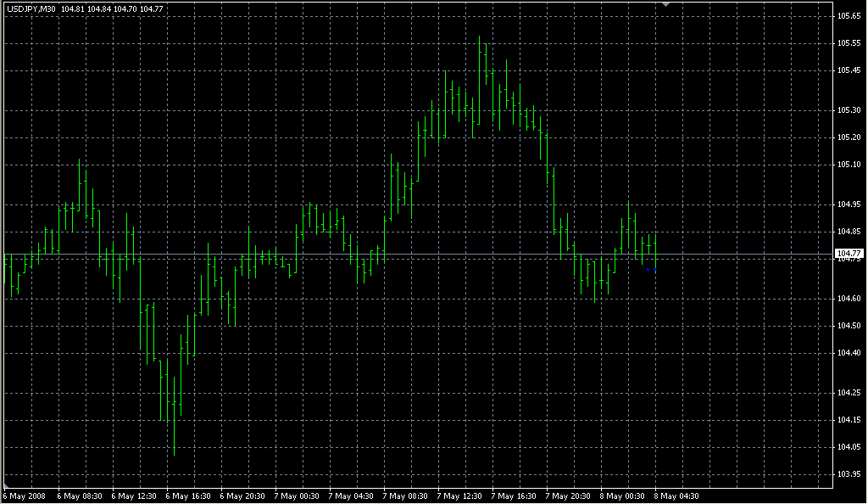Click the 6 May 16:30 time label
Image resolution: width=868 pixels, height=504 pixels.
(188, 496)
